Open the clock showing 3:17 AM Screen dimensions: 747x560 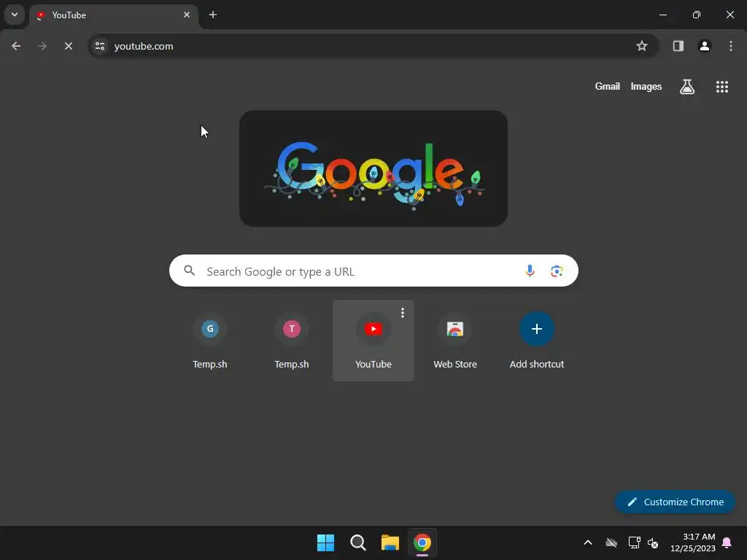pos(693,542)
